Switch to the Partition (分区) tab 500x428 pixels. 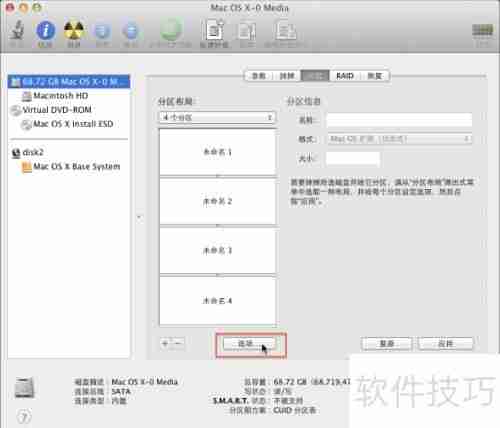(x=315, y=76)
